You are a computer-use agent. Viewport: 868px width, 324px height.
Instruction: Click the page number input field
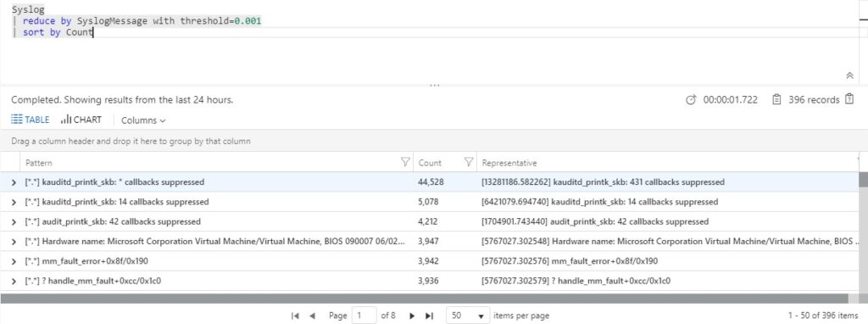click(364, 316)
